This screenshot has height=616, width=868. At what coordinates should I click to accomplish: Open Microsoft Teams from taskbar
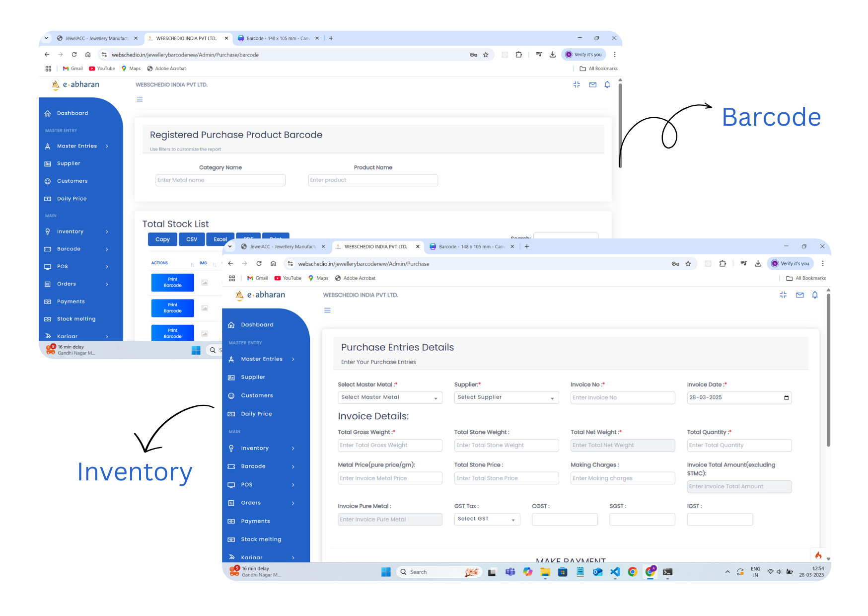tap(510, 572)
